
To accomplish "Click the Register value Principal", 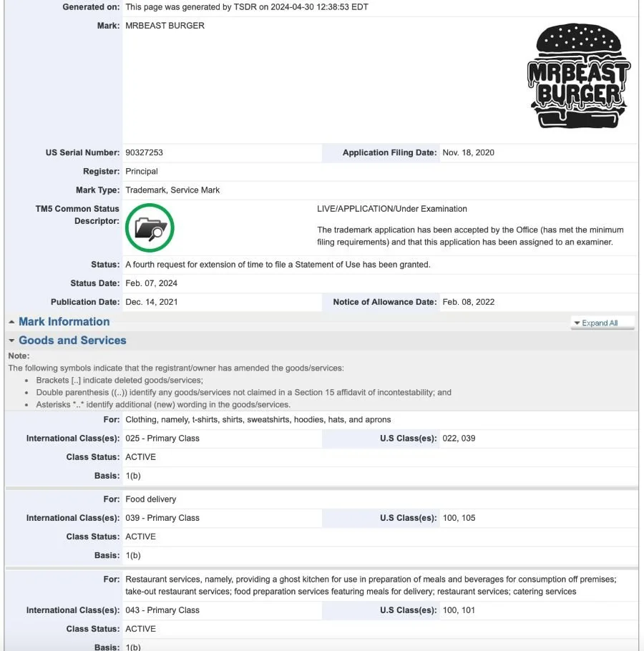I will click(x=142, y=171).
